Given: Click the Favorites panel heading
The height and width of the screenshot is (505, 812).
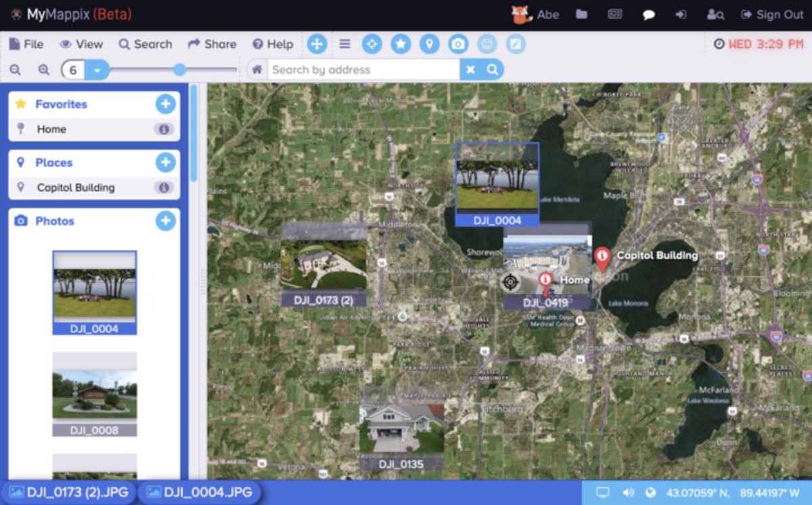Looking at the screenshot, I should 61,104.
